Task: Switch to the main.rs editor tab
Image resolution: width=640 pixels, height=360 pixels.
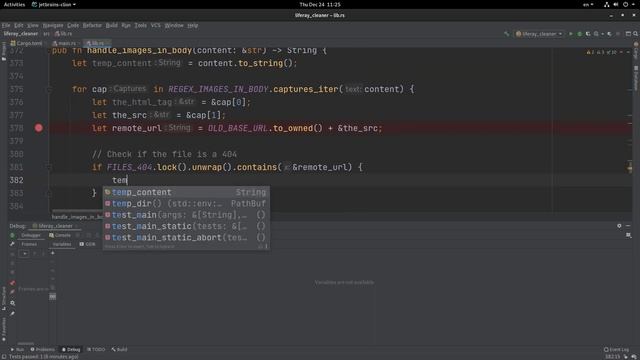Action: 64,43
